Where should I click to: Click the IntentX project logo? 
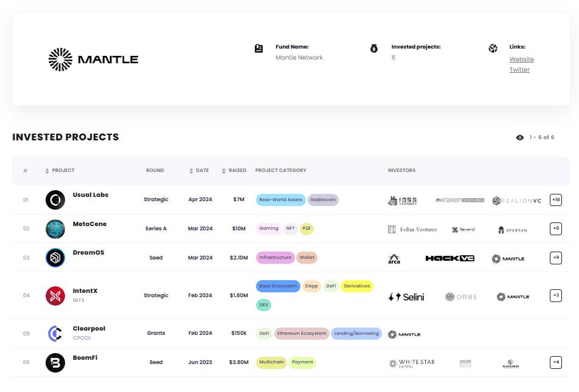click(x=55, y=295)
